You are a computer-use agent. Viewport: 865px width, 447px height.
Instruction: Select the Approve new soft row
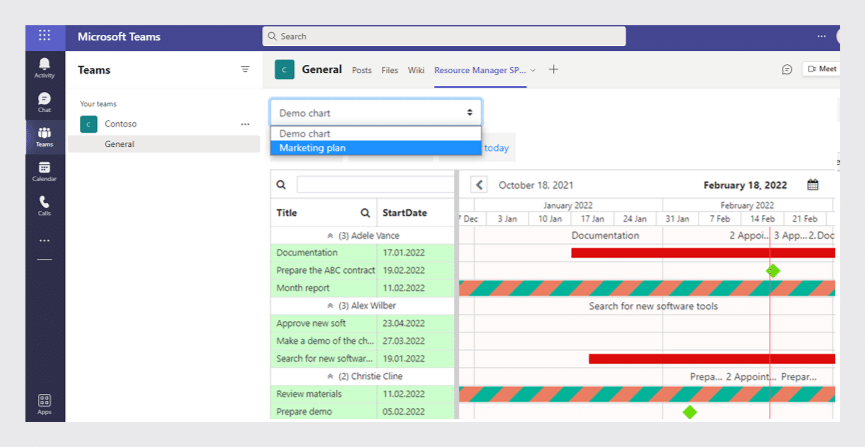click(x=362, y=323)
